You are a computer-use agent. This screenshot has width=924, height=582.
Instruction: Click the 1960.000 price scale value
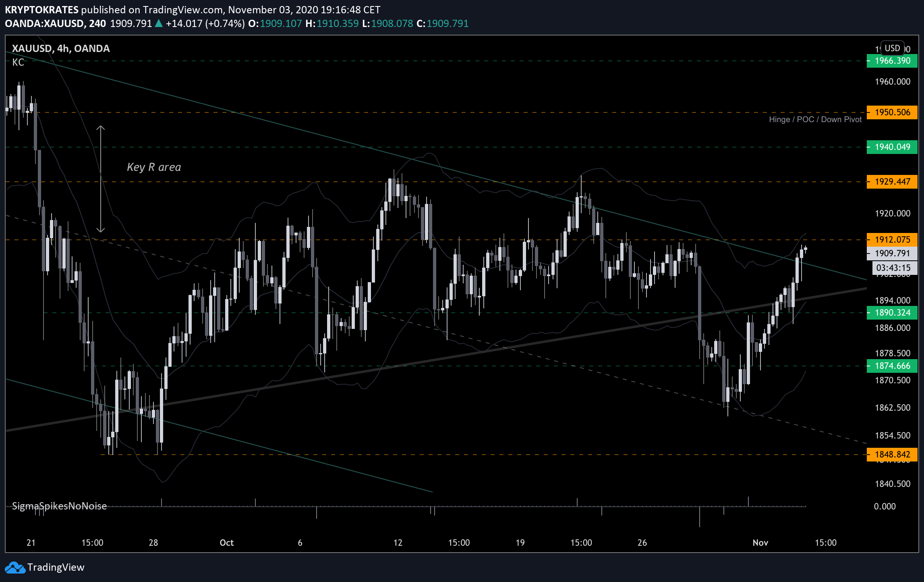point(892,81)
